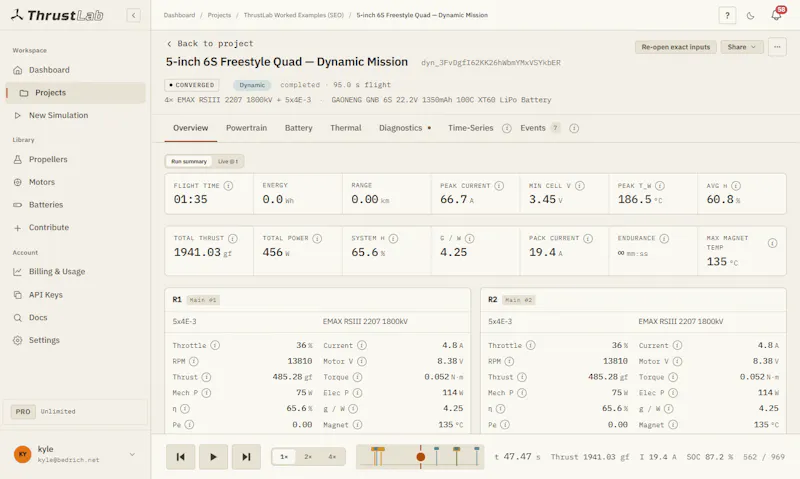The height and width of the screenshot is (479, 800).
Task: Open the Share dropdown
Action: click(x=742, y=47)
